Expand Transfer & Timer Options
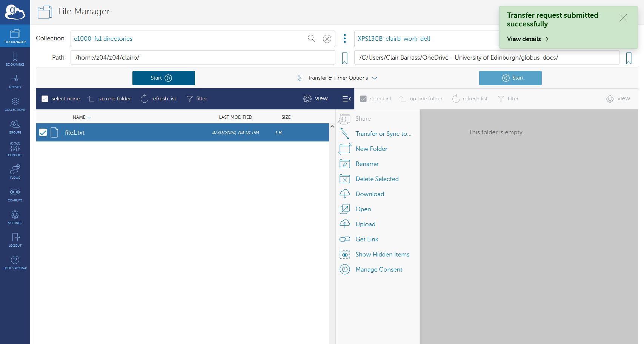The height and width of the screenshot is (344, 644). point(337,78)
